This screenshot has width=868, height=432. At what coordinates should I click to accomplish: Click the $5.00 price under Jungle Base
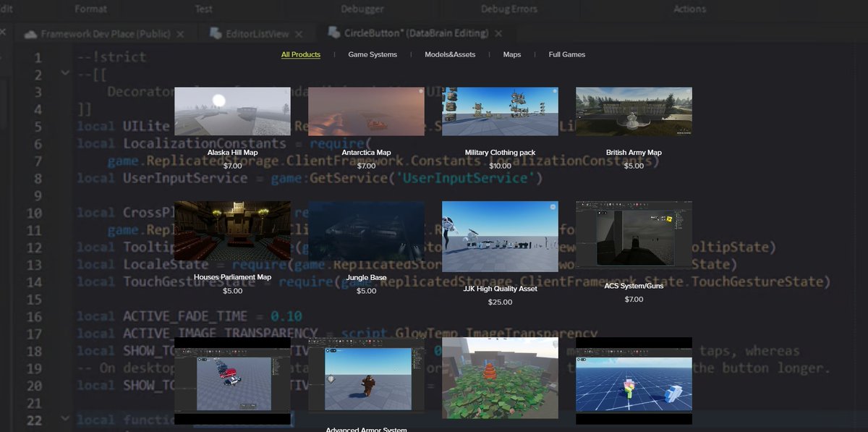pos(366,290)
